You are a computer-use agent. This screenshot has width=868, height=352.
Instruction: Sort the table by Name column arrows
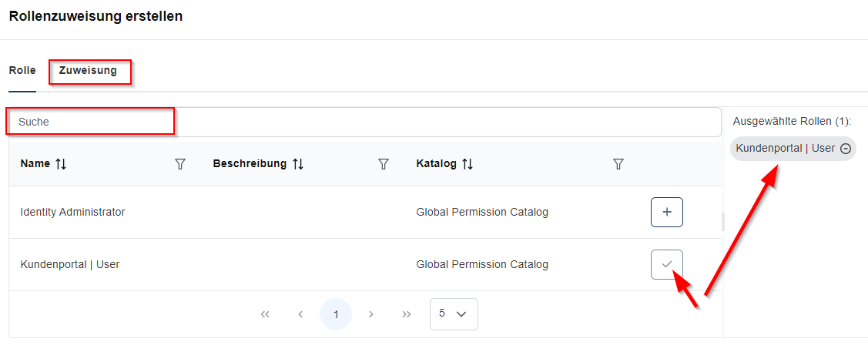tap(62, 164)
